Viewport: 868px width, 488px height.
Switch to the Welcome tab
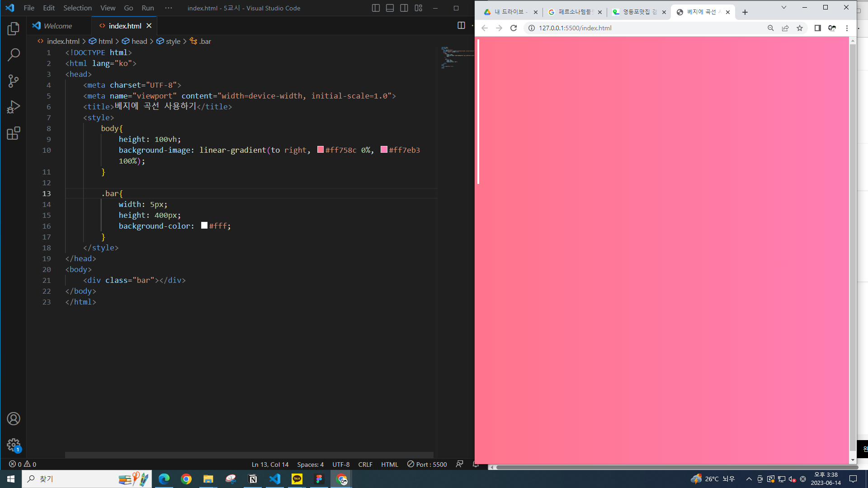(x=58, y=26)
